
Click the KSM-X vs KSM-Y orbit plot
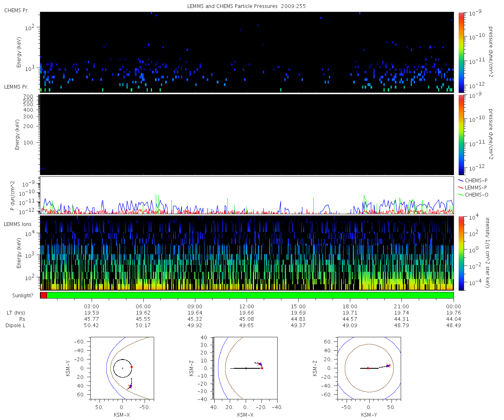coord(122,367)
